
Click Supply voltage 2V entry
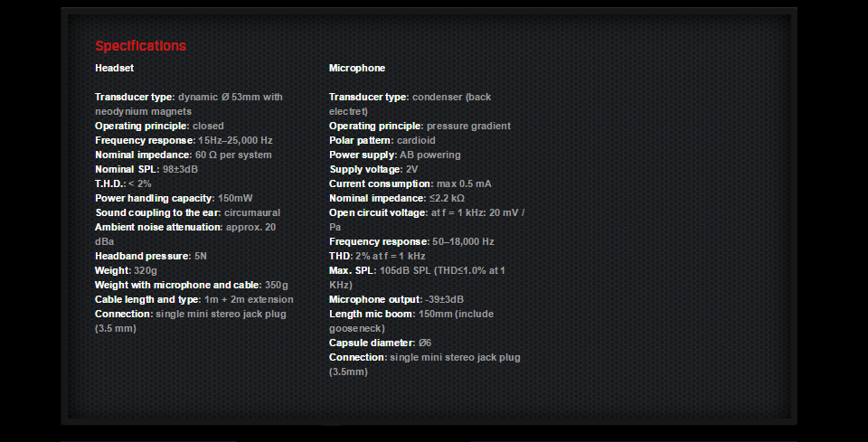tap(373, 169)
